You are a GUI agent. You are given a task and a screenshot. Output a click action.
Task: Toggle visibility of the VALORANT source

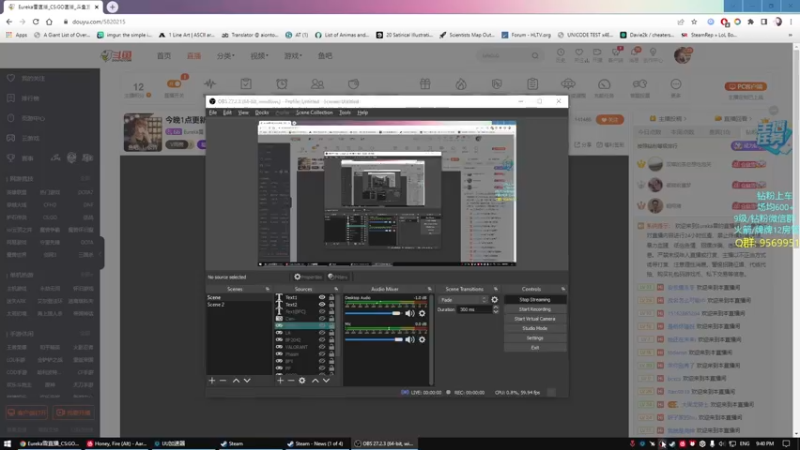322,347
